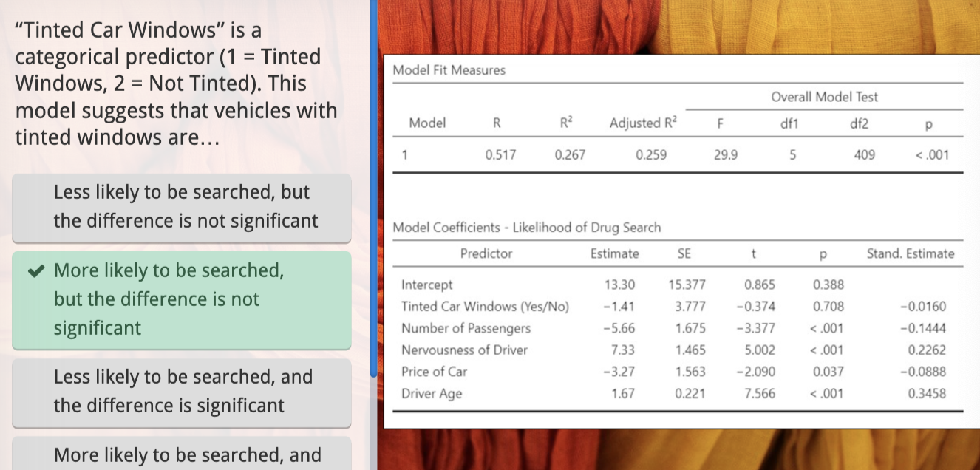This screenshot has height=470, width=980.
Task: Click the Tinted Car Windows p value 0.708
Action: (828, 307)
